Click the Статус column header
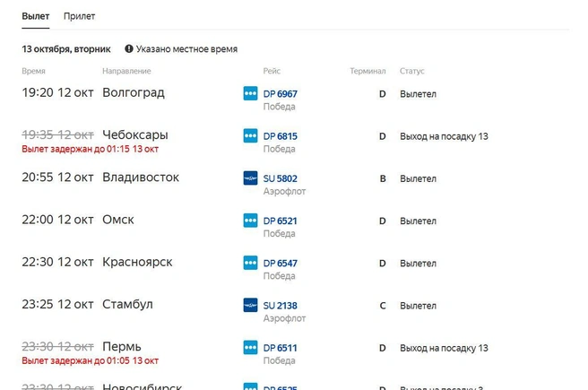This screenshot has height=390, width=588. pyautogui.click(x=412, y=71)
